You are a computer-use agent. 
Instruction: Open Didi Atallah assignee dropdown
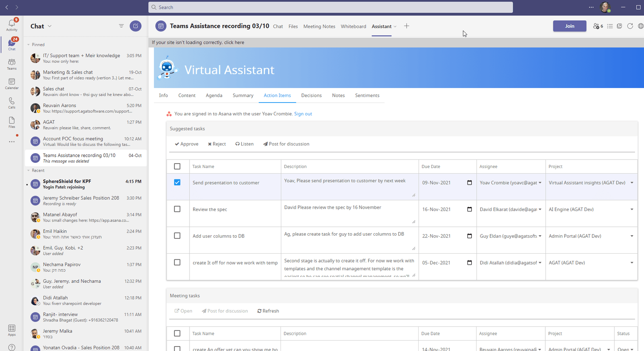pyautogui.click(x=540, y=263)
